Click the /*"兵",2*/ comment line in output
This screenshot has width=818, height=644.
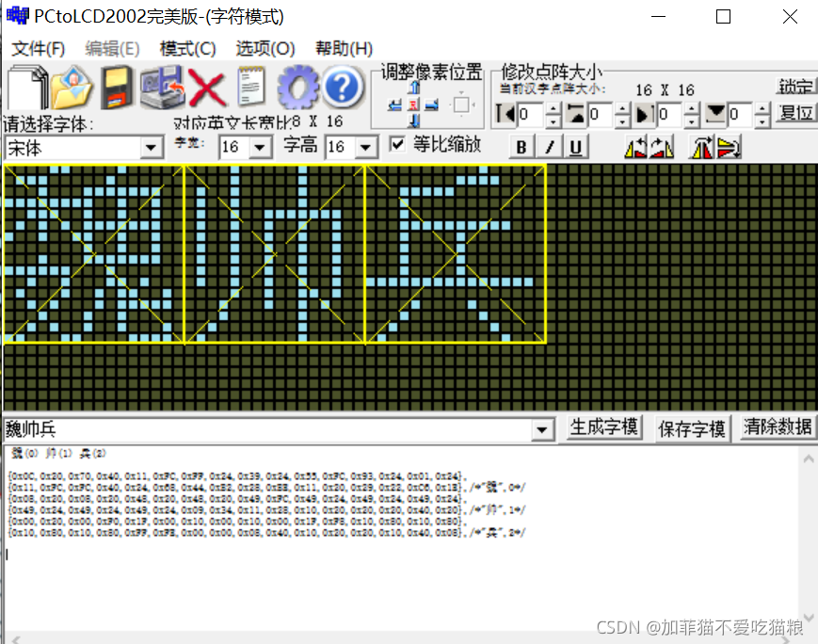coord(498,533)
